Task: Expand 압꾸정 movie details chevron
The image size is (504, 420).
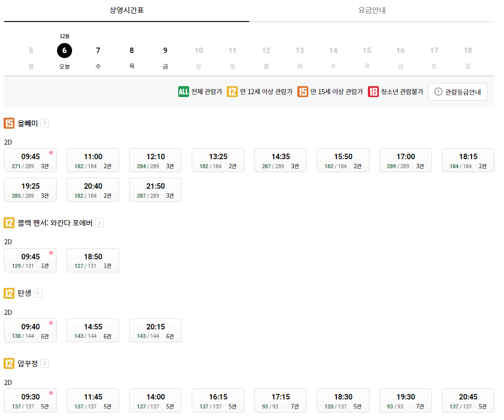Action: click(45, 363)
